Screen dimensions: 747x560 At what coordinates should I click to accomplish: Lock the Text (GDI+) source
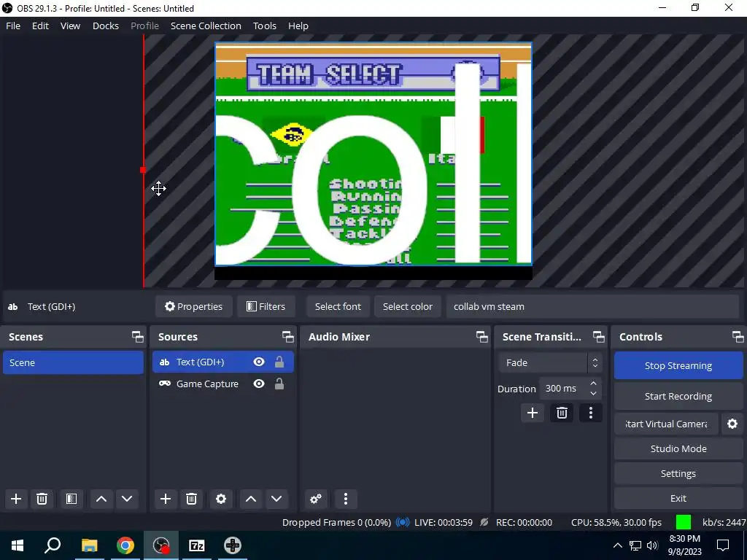coord(279,362)
